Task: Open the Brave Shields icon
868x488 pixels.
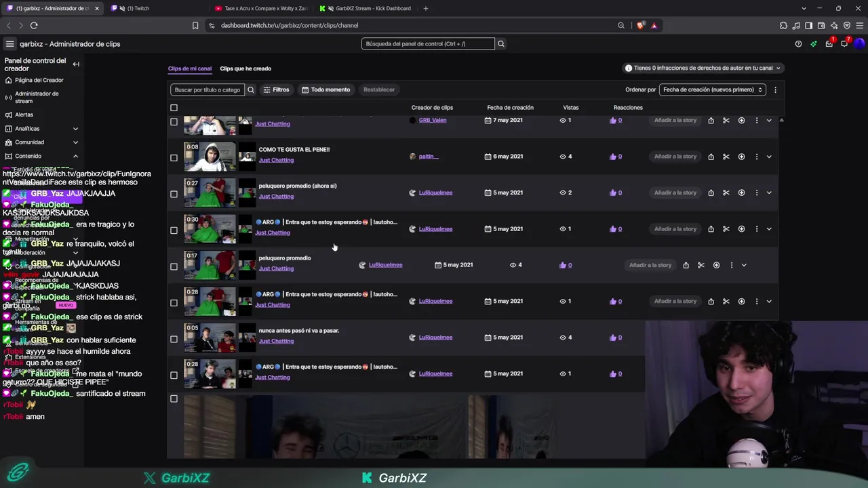Action: click(x=641, y=26)
